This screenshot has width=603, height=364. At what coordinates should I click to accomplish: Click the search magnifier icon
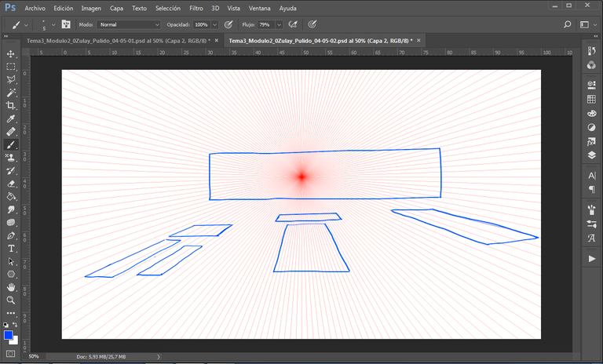click(x=567, y=24)
